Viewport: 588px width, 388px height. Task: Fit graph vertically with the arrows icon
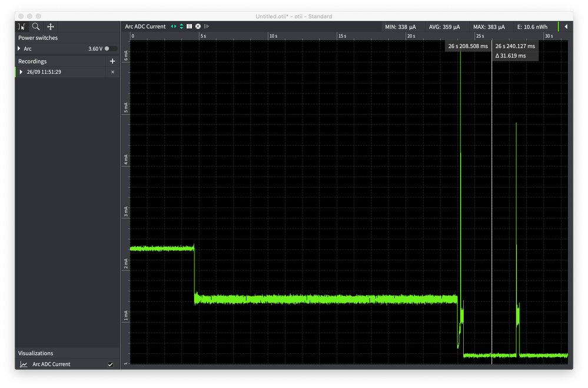coord(181,26)
